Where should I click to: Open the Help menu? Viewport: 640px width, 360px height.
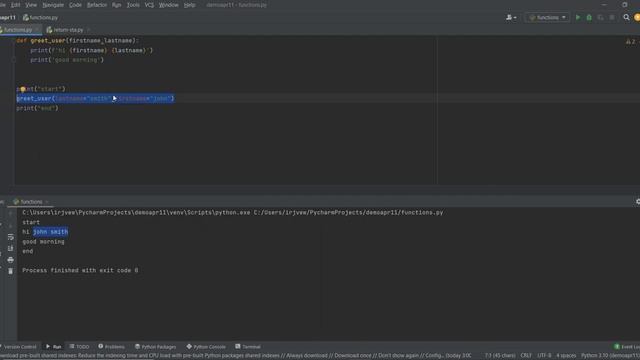point(189,5)
